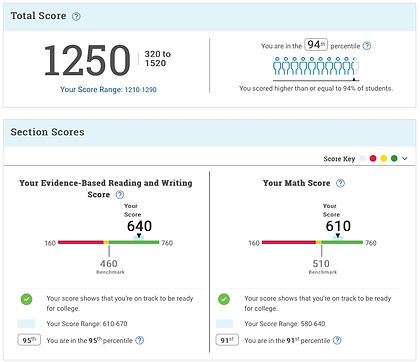Click the 91st percentile badge
420x362 pixels.
pyautogui.click(x=227, y=340)
